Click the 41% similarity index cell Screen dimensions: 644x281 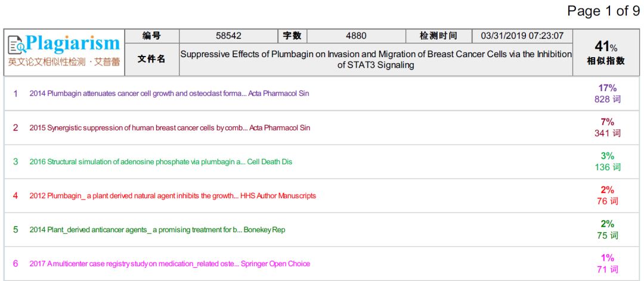tap(606, 52)
